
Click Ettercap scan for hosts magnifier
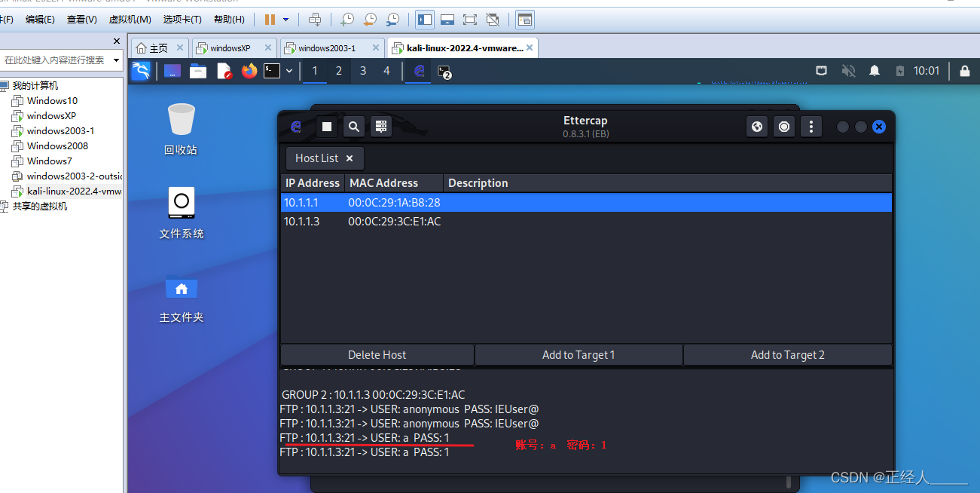coord(354,127)
